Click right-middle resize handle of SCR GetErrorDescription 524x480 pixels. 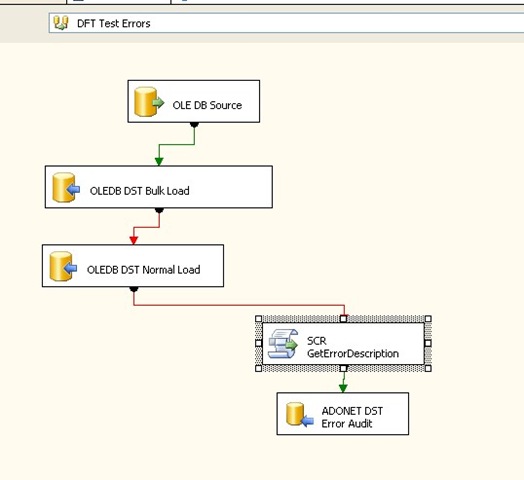coord(428,343)
